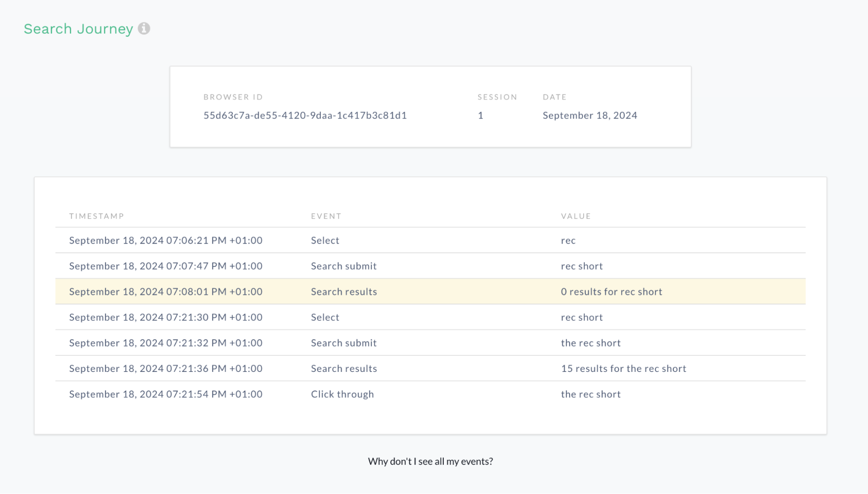Click the 07:07:47 PM timestamp cell
This screenshot has height=494, width=868.
pyautogui.click(x=166, y=266)
